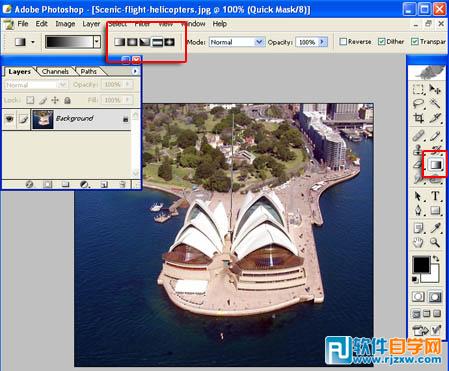Open the Image menu

pyautogui.click(x=65, y=24)
